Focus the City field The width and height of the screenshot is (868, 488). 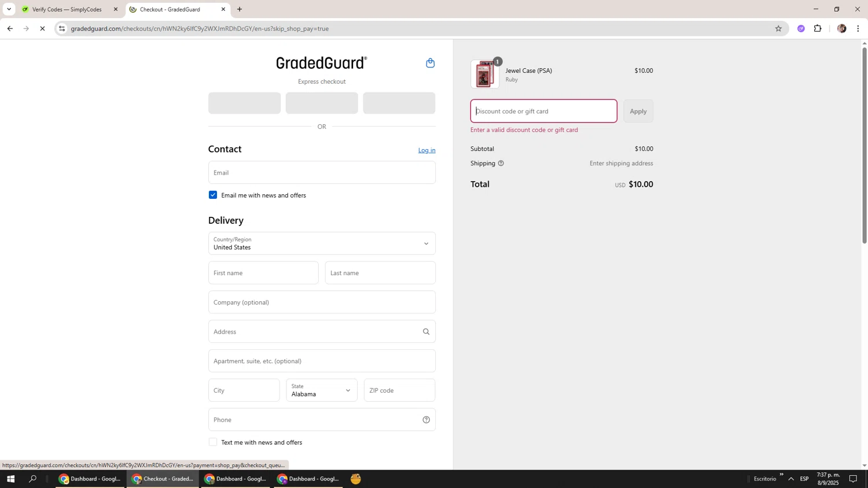click(244, 390)
